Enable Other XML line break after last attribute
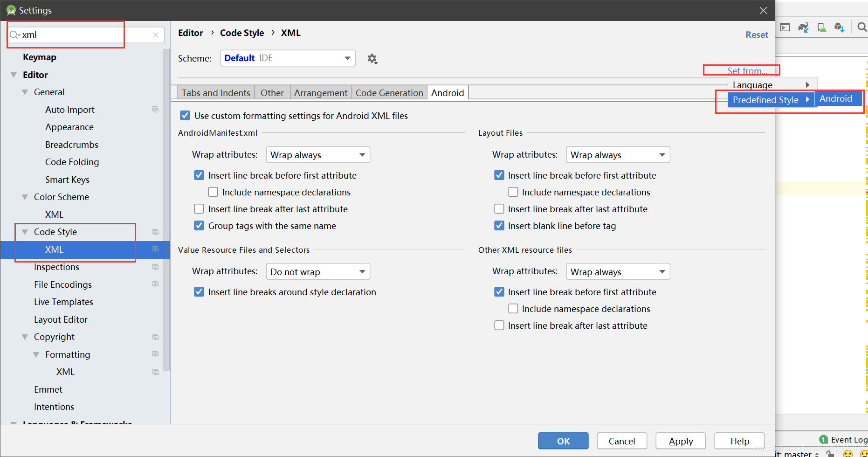Screen dimensions: 868x457 (x=499, y=325)
